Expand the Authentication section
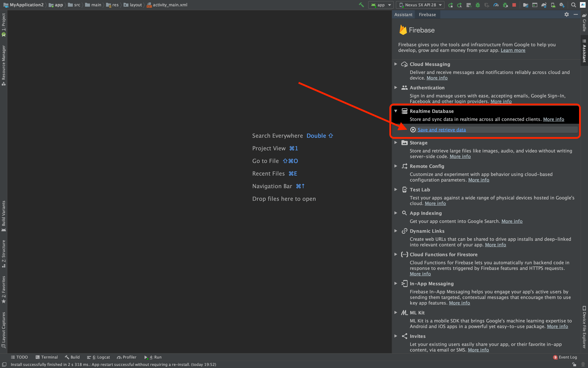This screenshot has width=588, height=368. [396, 87]
